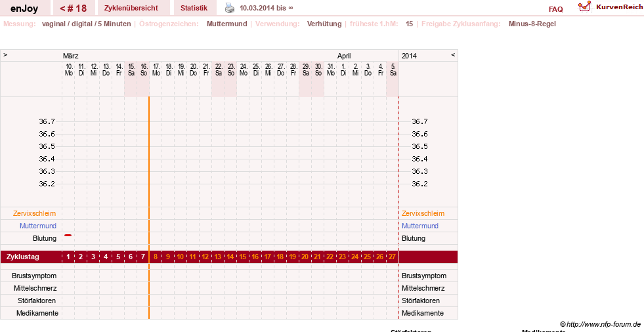Click the printer icon
The width and height of the screenshot is (644, 332).
(x=230, y=8)
